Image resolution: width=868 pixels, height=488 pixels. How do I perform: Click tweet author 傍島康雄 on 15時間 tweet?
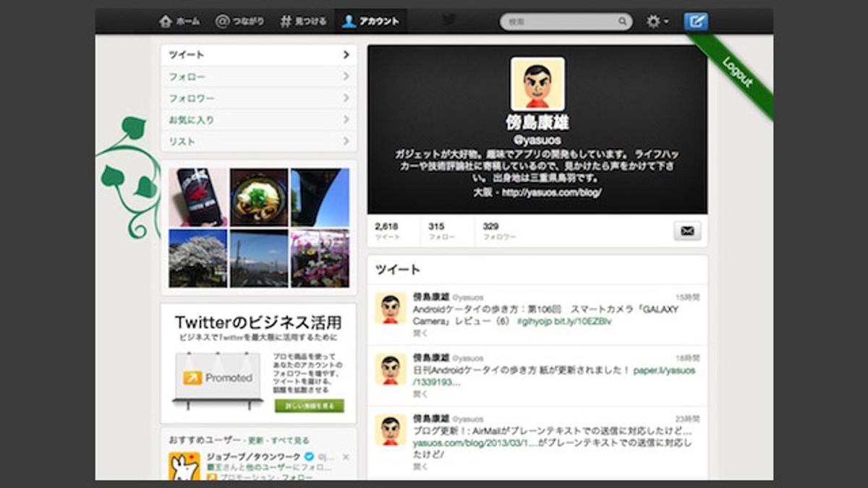pos(430,297)
